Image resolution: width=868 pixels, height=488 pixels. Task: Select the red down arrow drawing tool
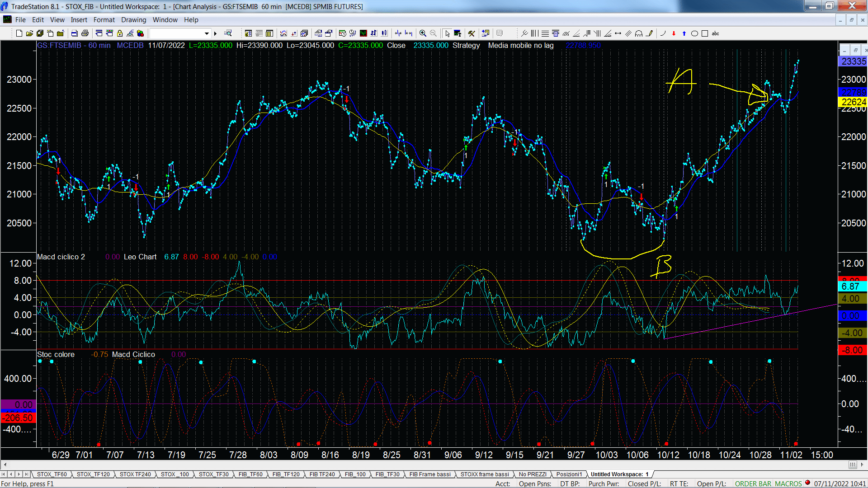(674, 33)
